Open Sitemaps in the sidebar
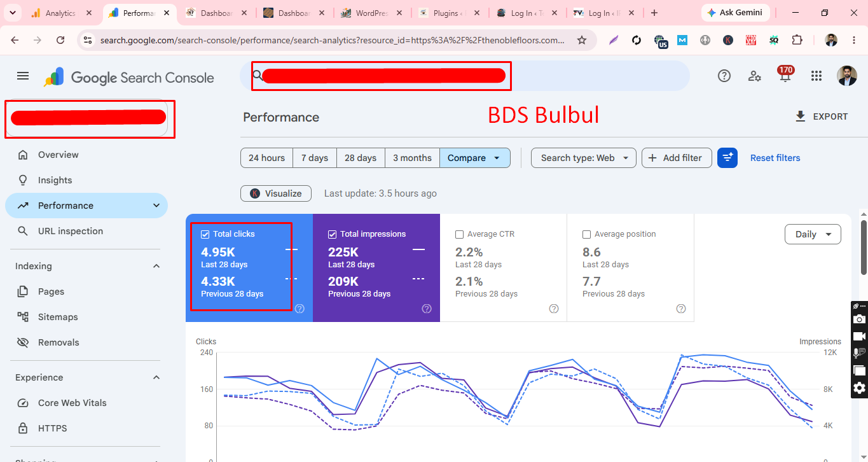The image size is (868, 462). pos(86,317)
